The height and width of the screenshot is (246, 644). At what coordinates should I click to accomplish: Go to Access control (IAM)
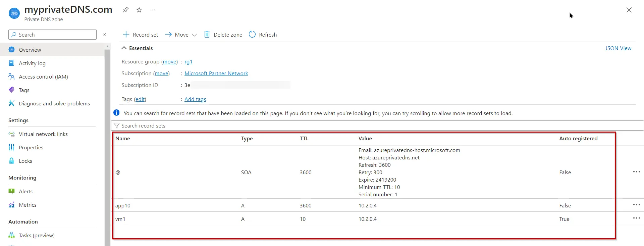(x=43, y=77)
